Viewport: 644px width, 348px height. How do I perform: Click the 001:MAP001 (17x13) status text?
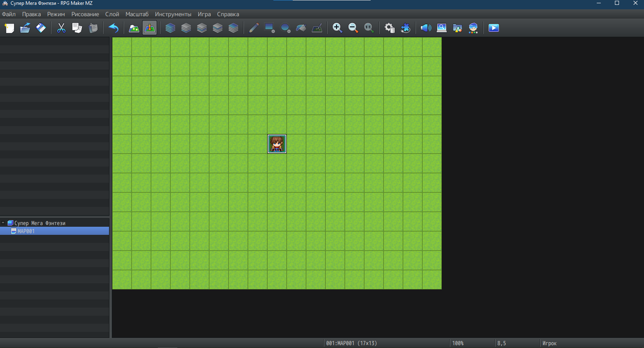click(352, 343)
